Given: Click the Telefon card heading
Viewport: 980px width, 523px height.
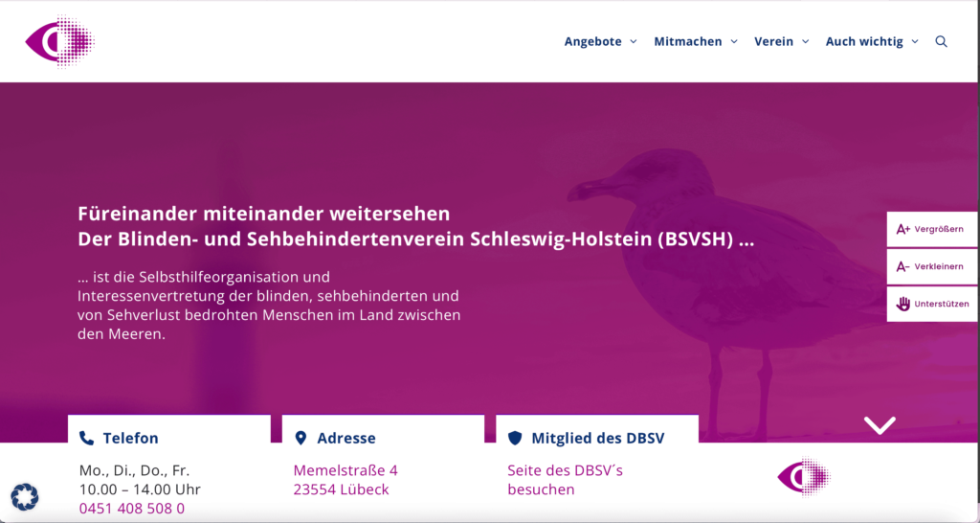Looking at the screenshot, I should point(130,438).
